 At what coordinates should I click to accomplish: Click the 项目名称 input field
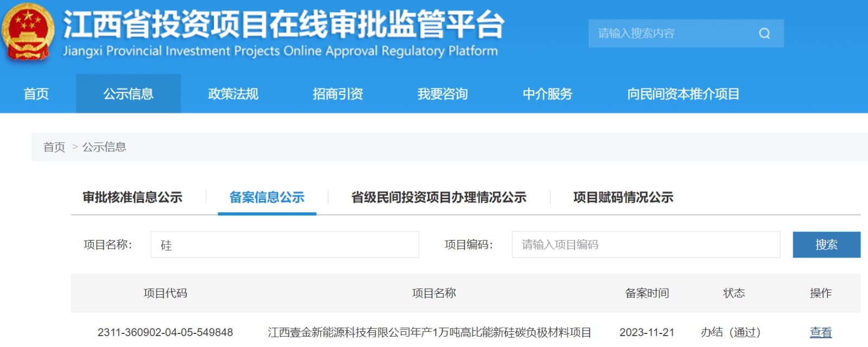[x=284, y=245]
